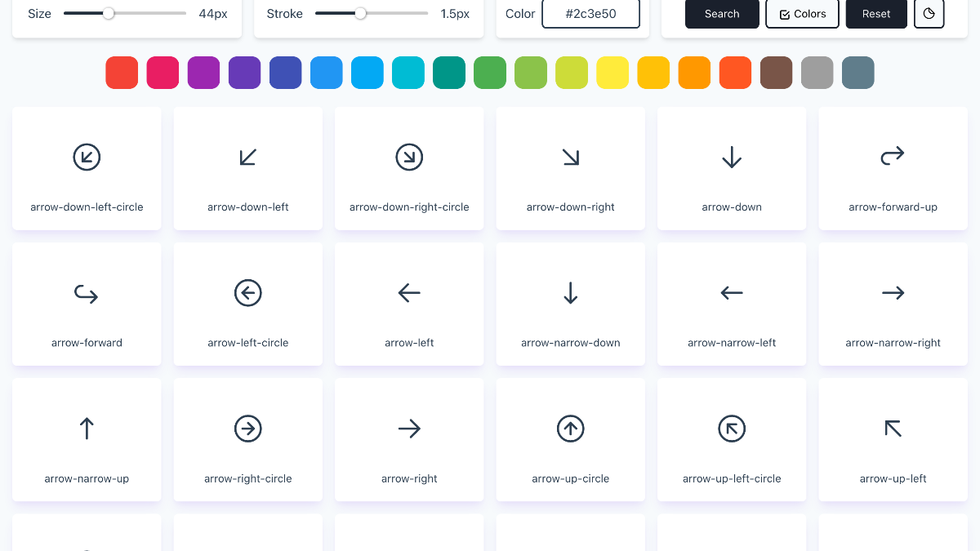Pick the orange color swatch
The height and width of the screenshot is (551, 980).
pyautogui.click(x=694, y=73)
